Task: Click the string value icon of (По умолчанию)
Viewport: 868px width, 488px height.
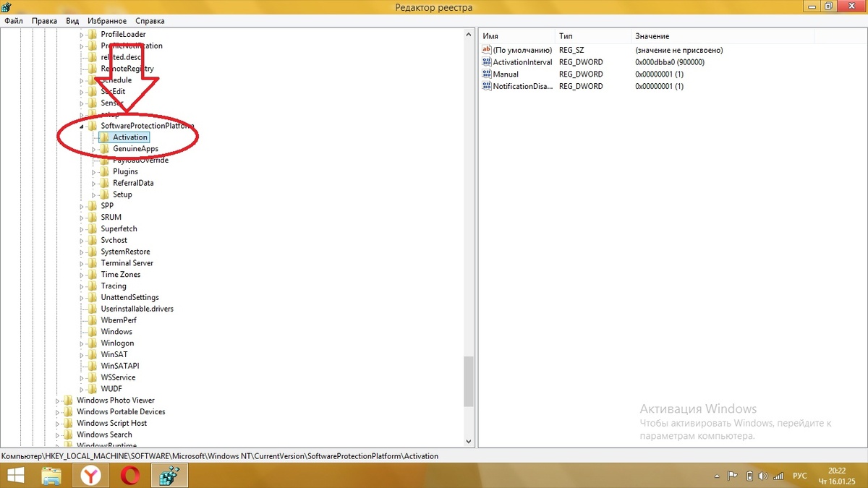Action: click(x=487, y=50)
